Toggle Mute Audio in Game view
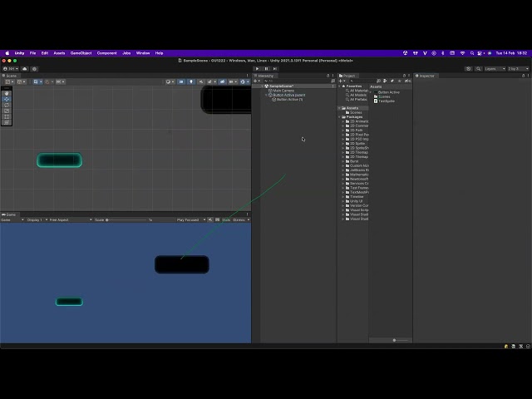This screenshot has height=399, width=532. [x=210, y=219]
